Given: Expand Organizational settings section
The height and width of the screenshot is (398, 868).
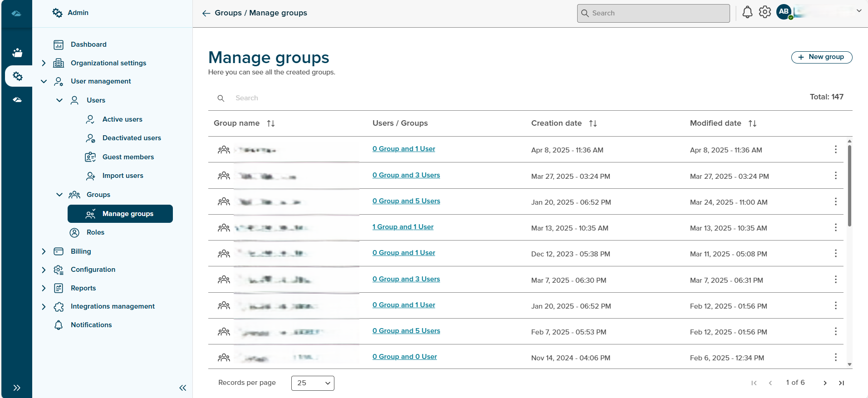Looking at the screenshot, I should coord(44,63).
